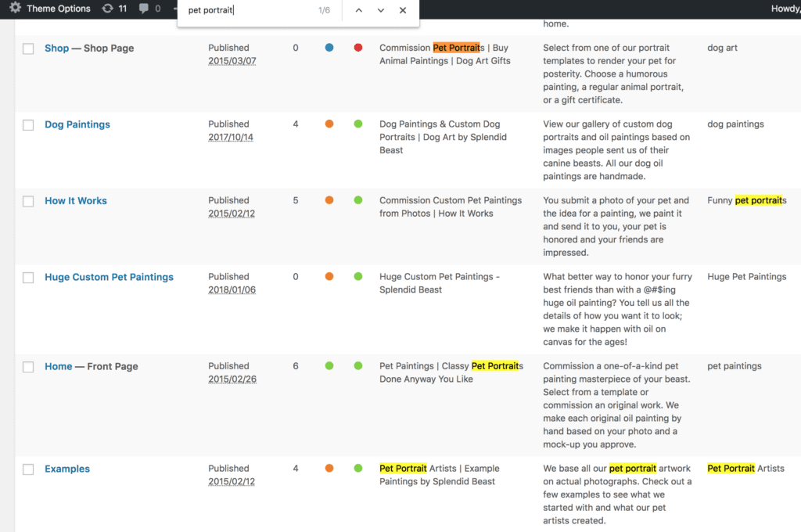The image size is (801, 532).
Task: Click the Howdy account menu
Action: click(x=785, y=8)
